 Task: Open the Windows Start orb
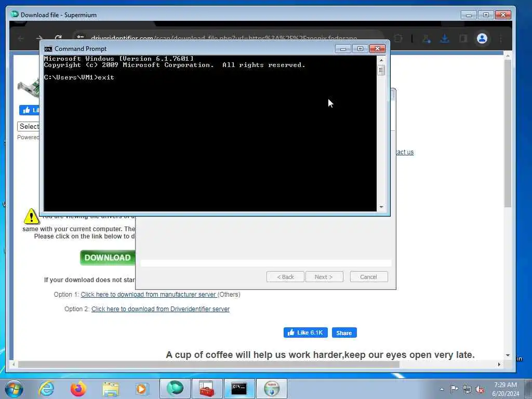click(x=14, y=389)
